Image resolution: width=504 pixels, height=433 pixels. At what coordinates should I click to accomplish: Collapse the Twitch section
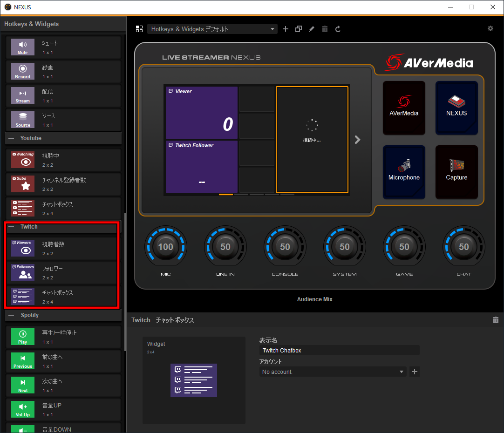pyautogui.click(x=12, y=227)
